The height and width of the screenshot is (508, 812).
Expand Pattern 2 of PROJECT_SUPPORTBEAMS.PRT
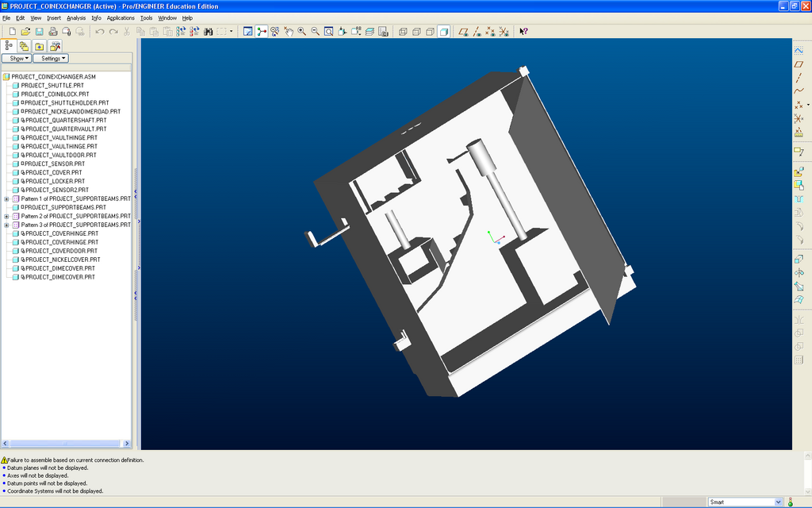(x=6, y=216)
